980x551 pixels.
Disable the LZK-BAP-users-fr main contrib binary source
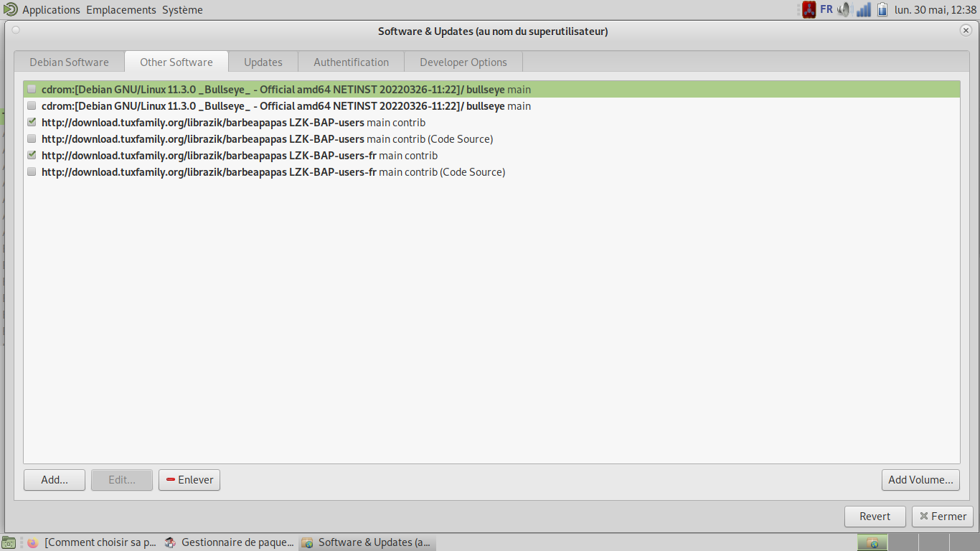(x=32, y=156)
